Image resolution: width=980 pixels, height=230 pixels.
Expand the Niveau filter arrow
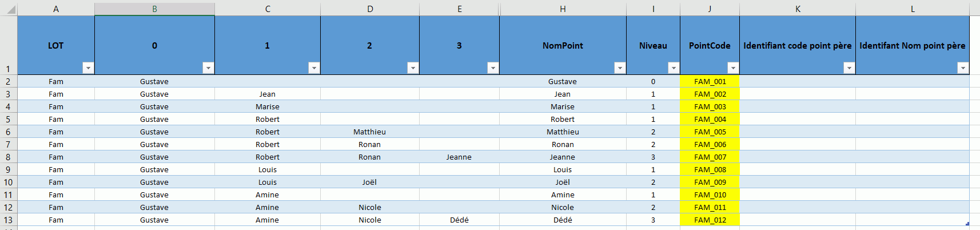coord(674,68)
